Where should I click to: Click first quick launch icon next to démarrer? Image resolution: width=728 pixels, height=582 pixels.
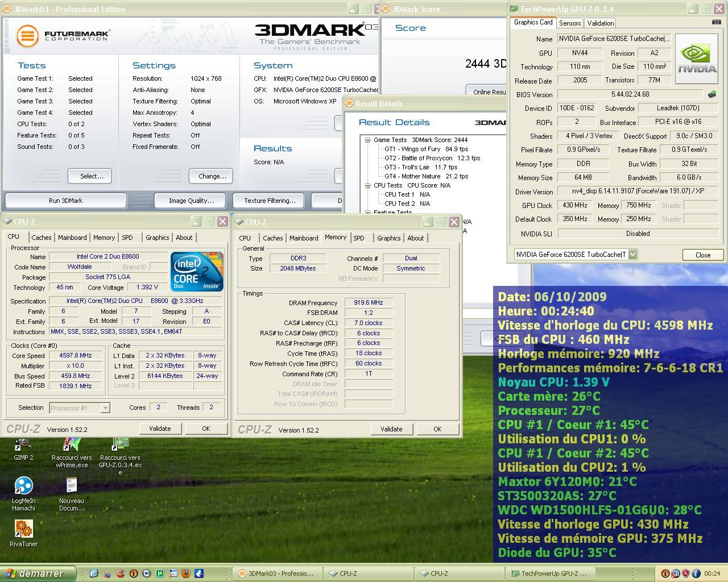click(94, 573)
